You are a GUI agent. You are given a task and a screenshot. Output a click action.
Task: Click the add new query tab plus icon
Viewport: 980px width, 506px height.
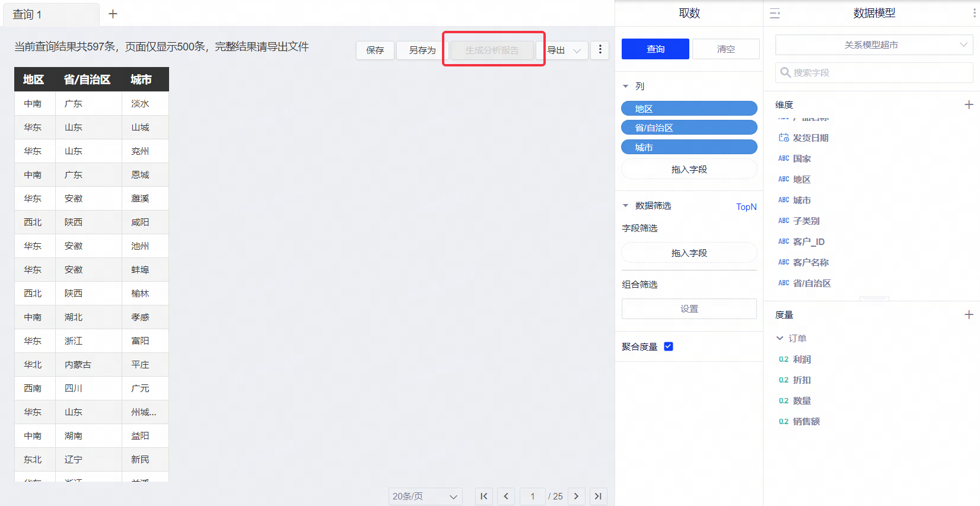(x=113, y=14)
